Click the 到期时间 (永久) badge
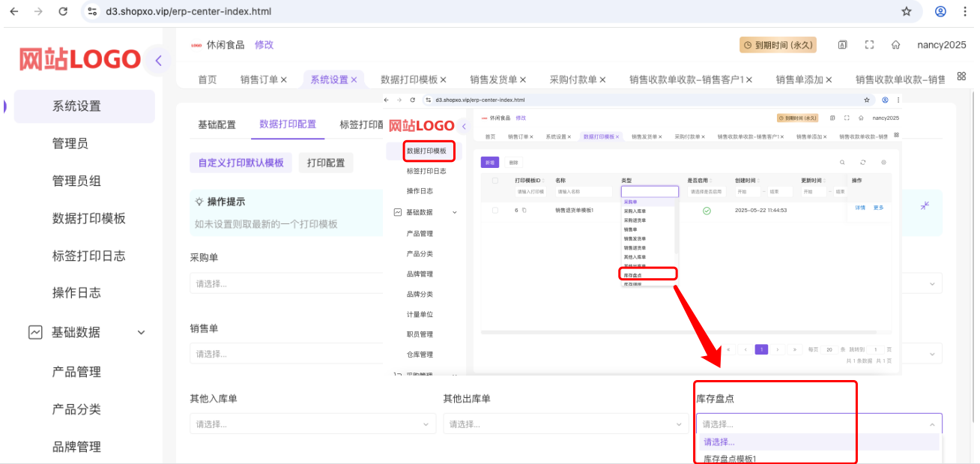The image size is (980, 464). coord(778,45)
